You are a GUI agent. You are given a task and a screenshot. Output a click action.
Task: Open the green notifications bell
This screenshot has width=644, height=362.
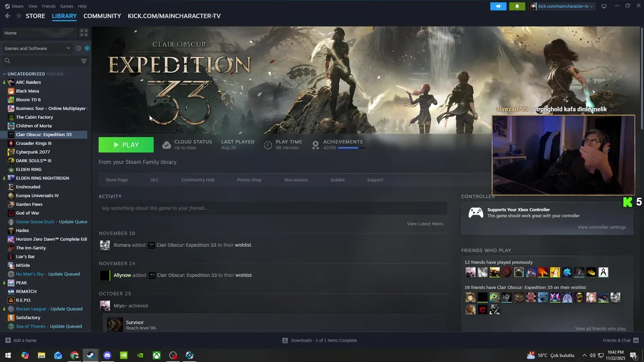[x=517, y=6]
